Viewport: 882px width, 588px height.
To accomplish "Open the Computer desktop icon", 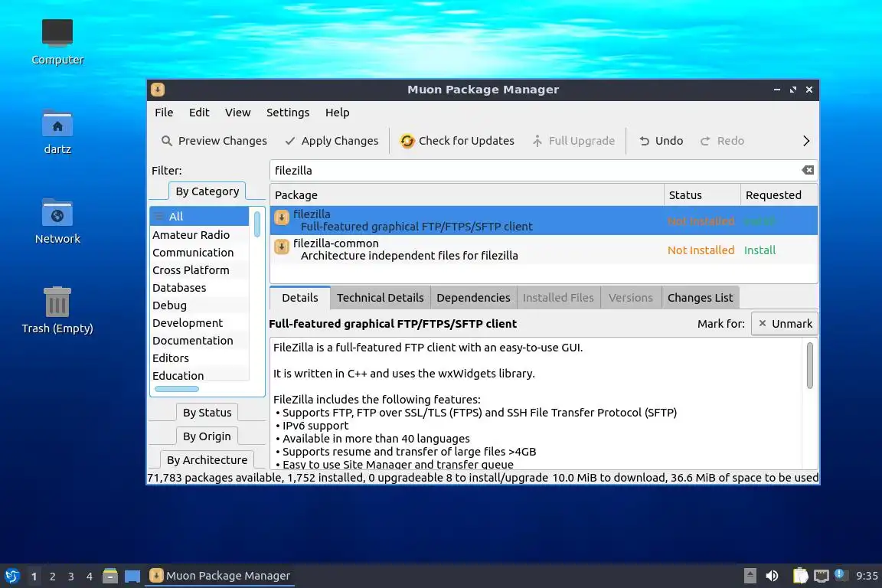I will click(x=57, y=33).
